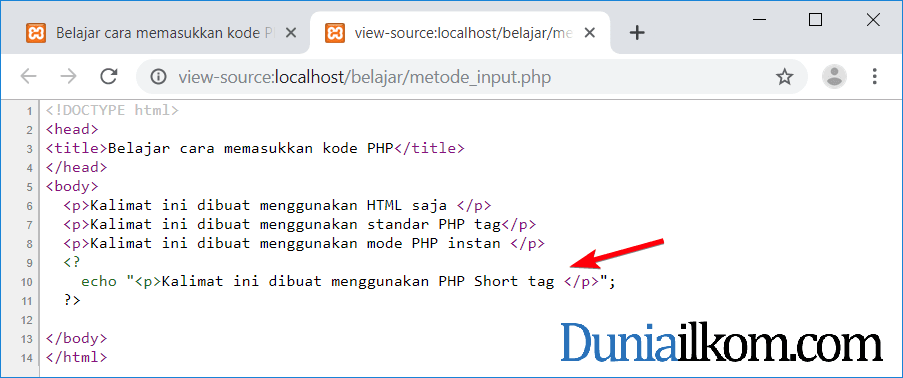903x378 pixels.
Task: Open the site information icon in address bar
Action: click(x=158, y=77)
